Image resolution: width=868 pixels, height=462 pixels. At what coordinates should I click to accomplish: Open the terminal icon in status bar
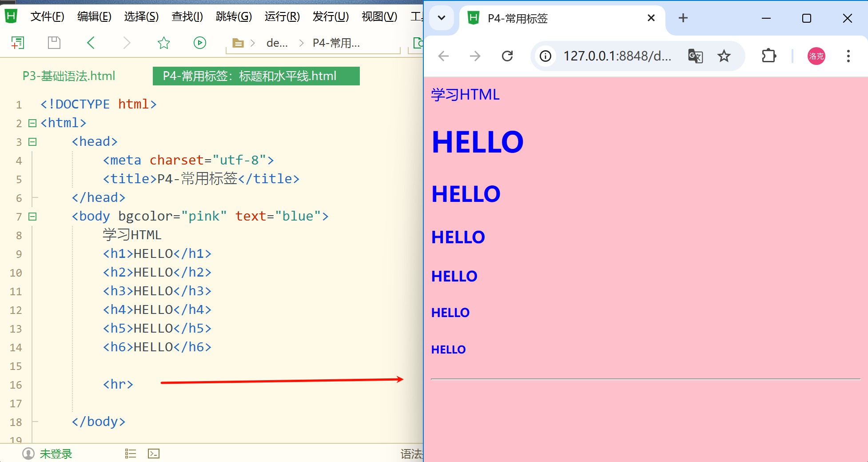pyautogui.click(x=154, y=454)
